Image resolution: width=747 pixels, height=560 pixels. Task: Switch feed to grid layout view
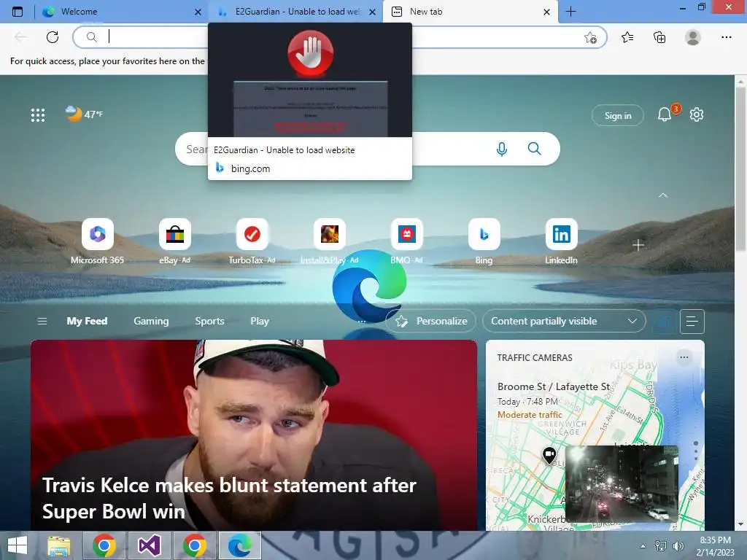click(665, 322)
